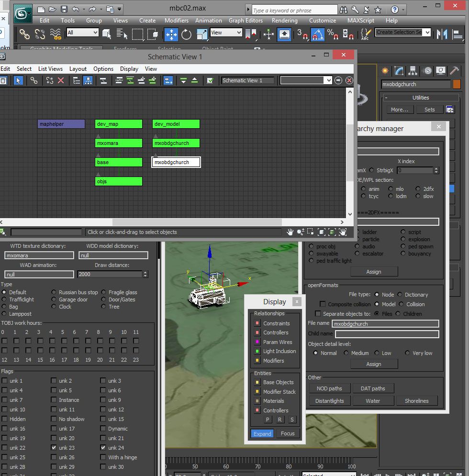Open the quick access toolbar customize arrow
The width and height of the screenshot is (469, 476).
pos(120,10)
